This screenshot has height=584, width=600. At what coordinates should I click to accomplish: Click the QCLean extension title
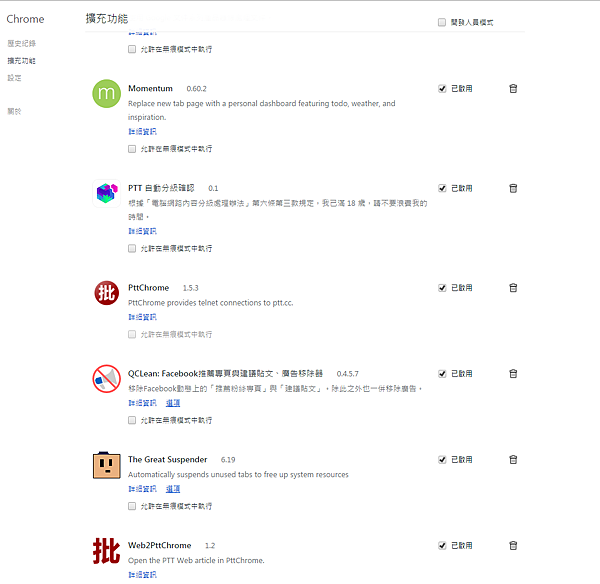click(x=225, y=374)
